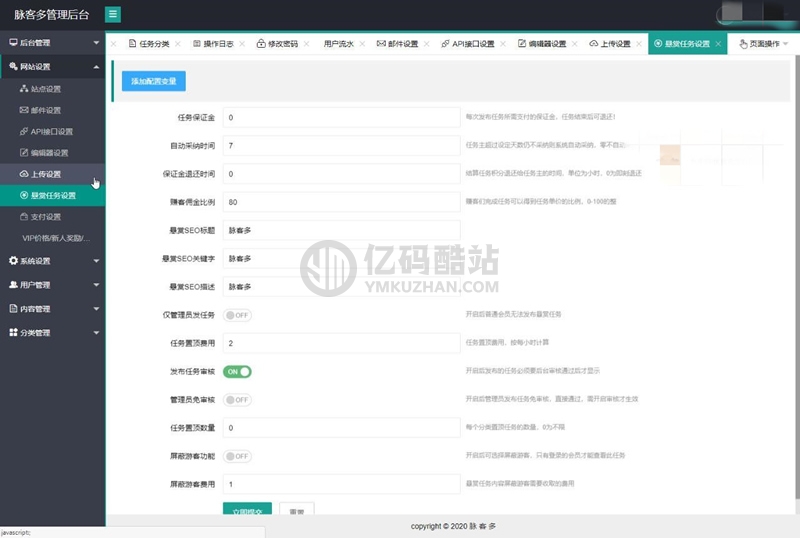Click the 邮件设置 tab envelope icon

[x=381, y=43]
